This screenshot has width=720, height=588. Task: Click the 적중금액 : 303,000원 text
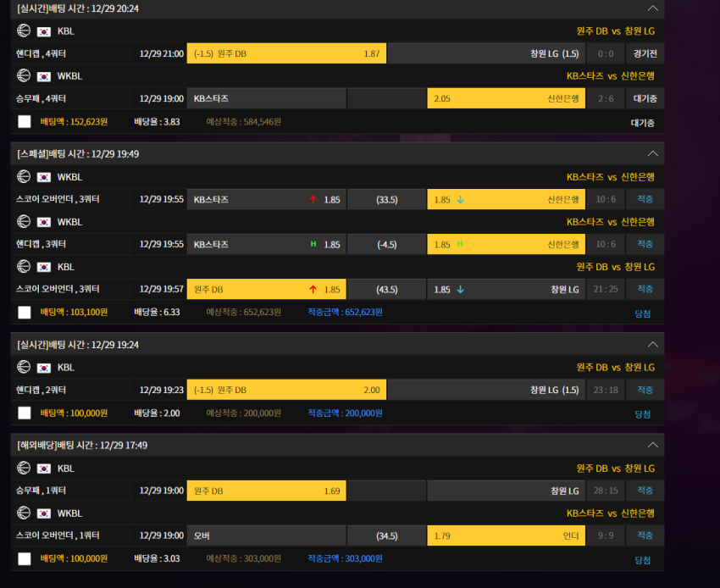pyautogui.click(x=345, y=558)
